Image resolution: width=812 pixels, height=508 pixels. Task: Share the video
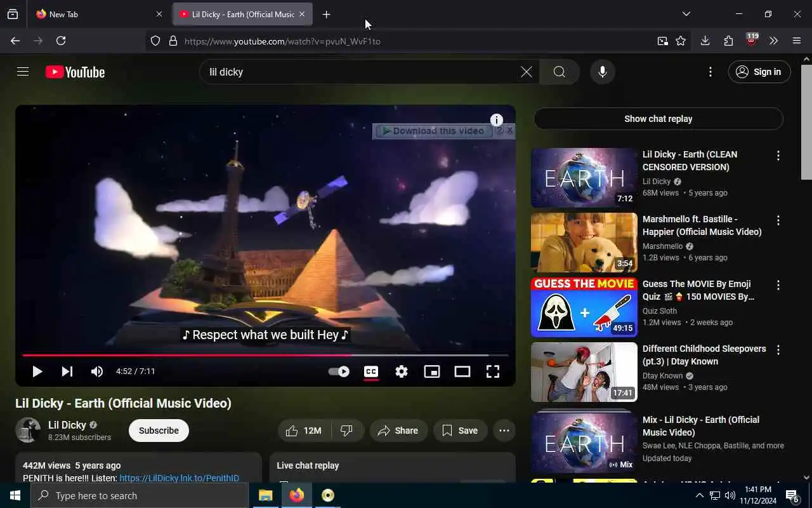pos(398,431)
